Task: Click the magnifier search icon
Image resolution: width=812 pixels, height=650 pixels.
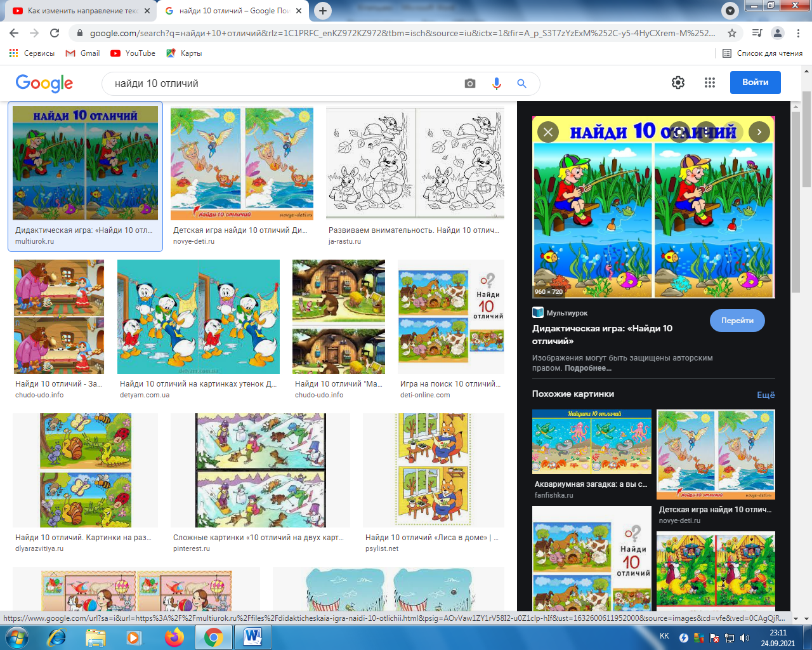Action: (x=521, y=83)
